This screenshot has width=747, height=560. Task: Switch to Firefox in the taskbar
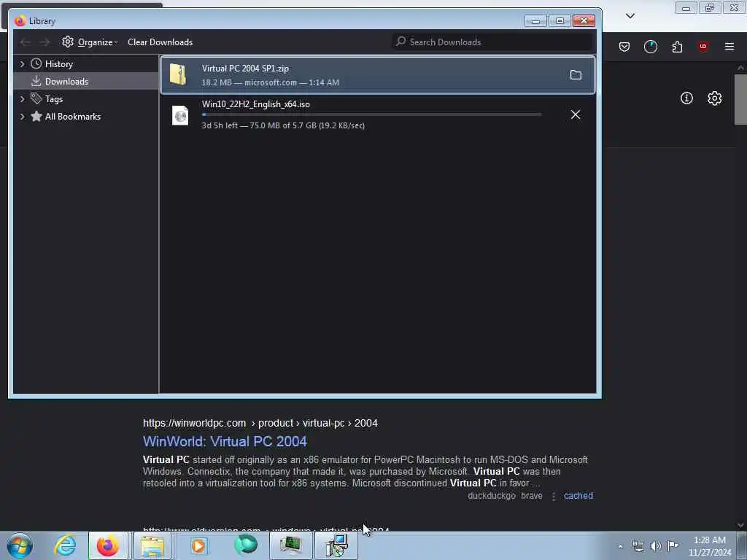[x=108, y=545]
